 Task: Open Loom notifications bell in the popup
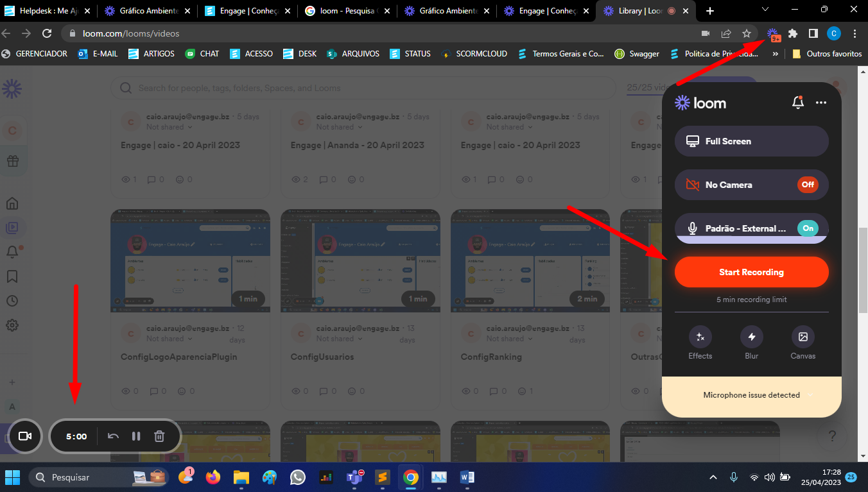click(x=798, y=103)
